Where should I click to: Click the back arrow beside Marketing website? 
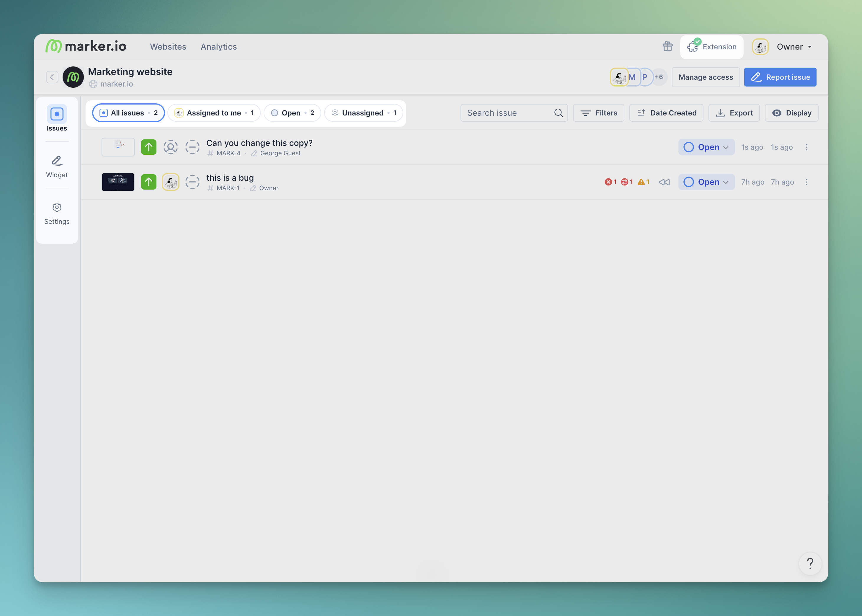(52, 77)
